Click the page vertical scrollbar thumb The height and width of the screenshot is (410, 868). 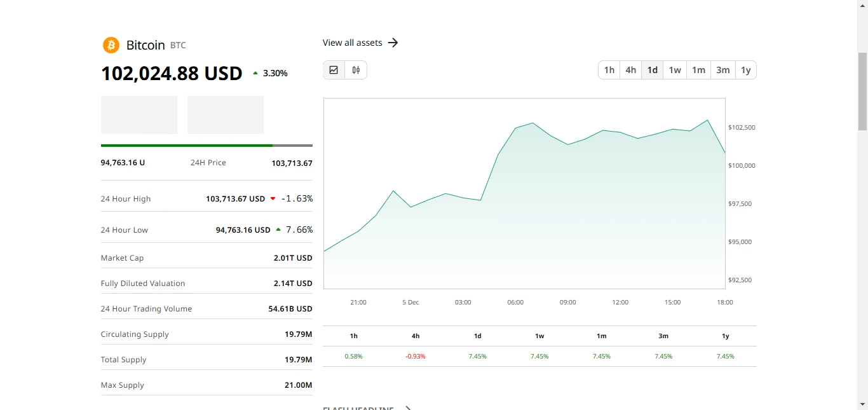[x=862, y=91]
